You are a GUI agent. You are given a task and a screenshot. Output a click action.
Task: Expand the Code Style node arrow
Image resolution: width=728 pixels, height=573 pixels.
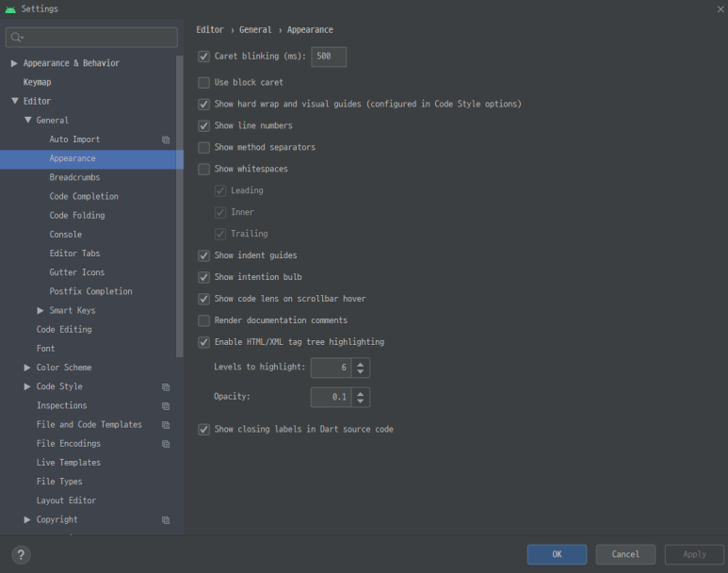pyautogui.click(x=27, y=386)
